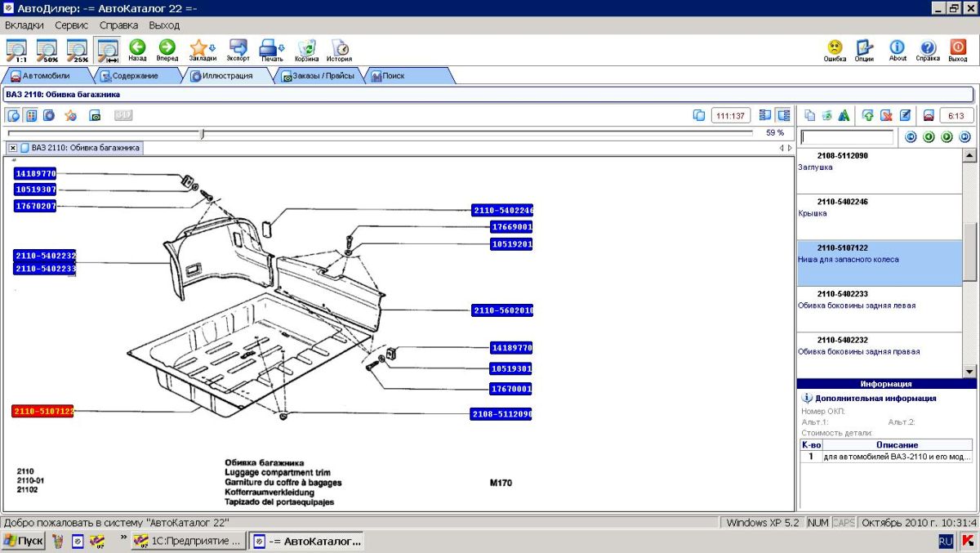Click the green-eye view illustration icon
980x553 pixels.
[95, 115]
